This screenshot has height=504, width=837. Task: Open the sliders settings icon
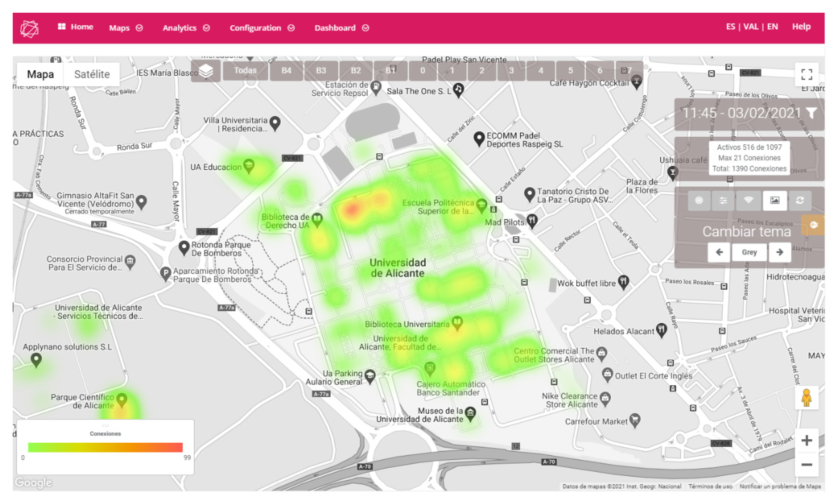click(723, 200)
